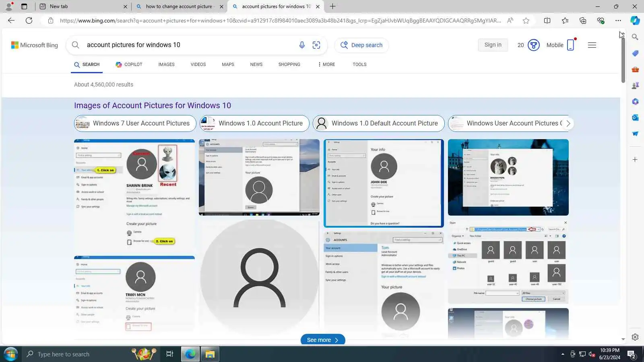Open Split screen icon

[x=547, y=21]
